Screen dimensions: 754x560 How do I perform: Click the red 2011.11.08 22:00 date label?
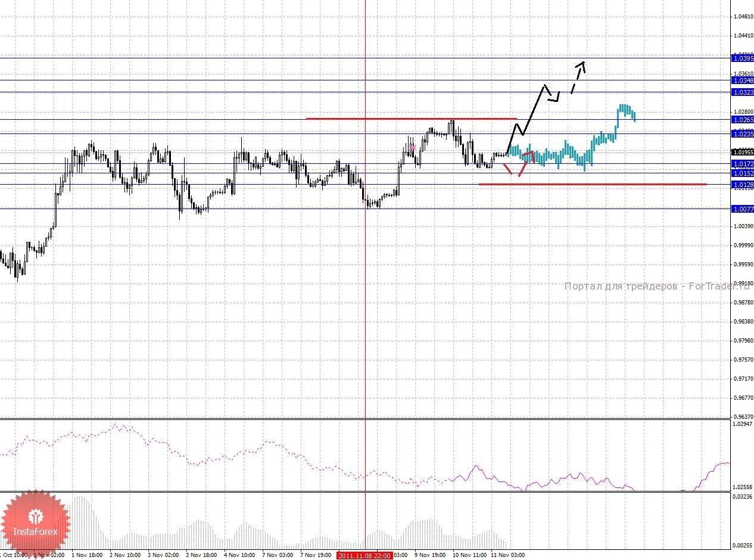(364, 555)
